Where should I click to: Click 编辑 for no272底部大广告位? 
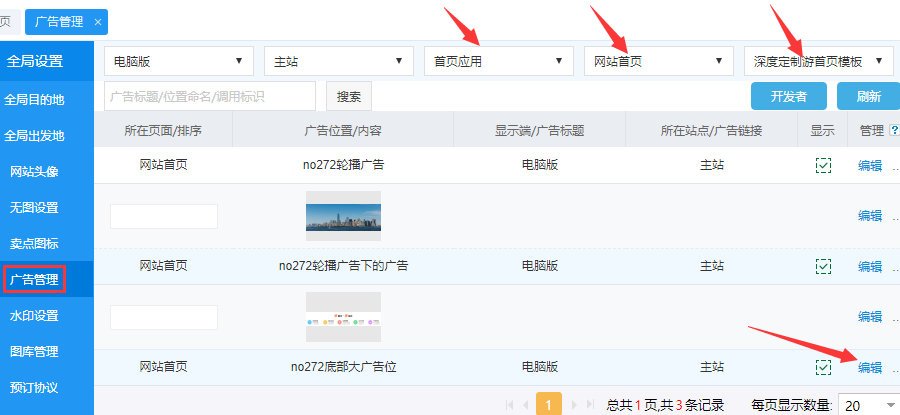point(869,367)
